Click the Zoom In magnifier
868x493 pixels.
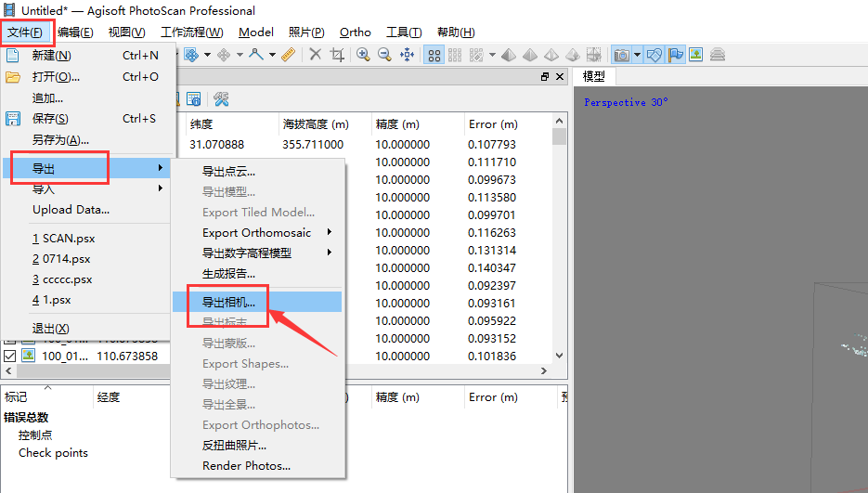(363, 55)
